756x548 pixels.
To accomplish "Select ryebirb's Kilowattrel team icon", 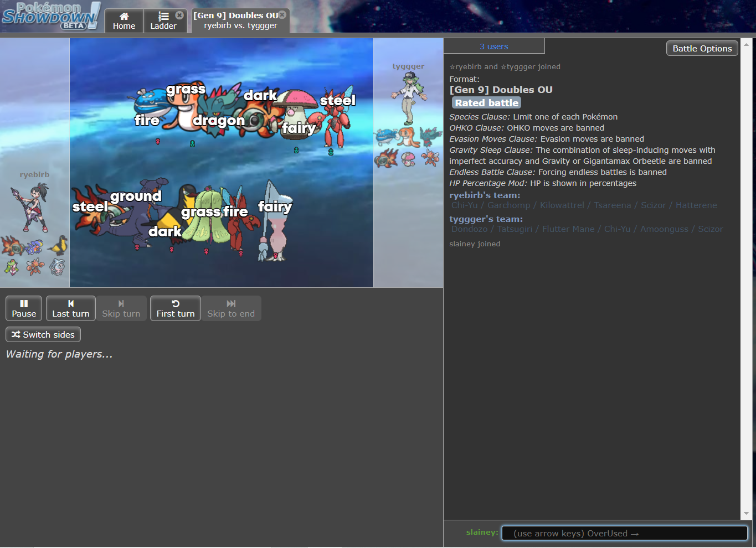I will click(58, 245).
